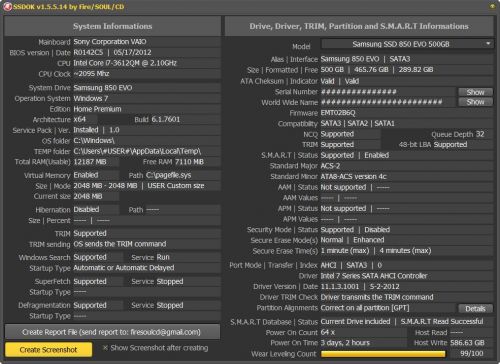Click the TEMP folder path field
Viewport: 500px width, 364px height.
(x=147, y=151)
